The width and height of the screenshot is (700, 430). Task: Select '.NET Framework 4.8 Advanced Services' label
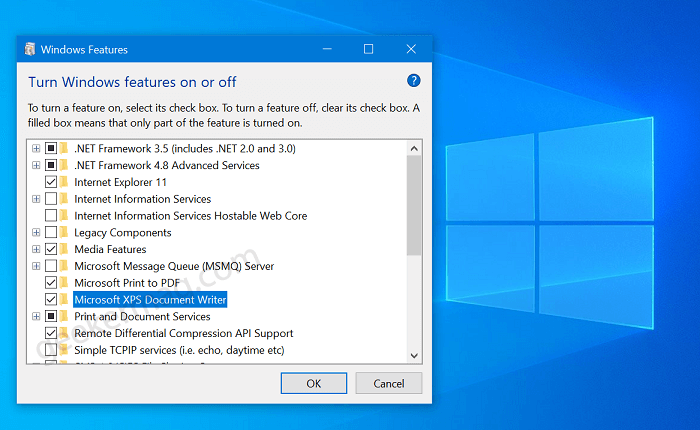pyautogui.click(x=167, y=165)
